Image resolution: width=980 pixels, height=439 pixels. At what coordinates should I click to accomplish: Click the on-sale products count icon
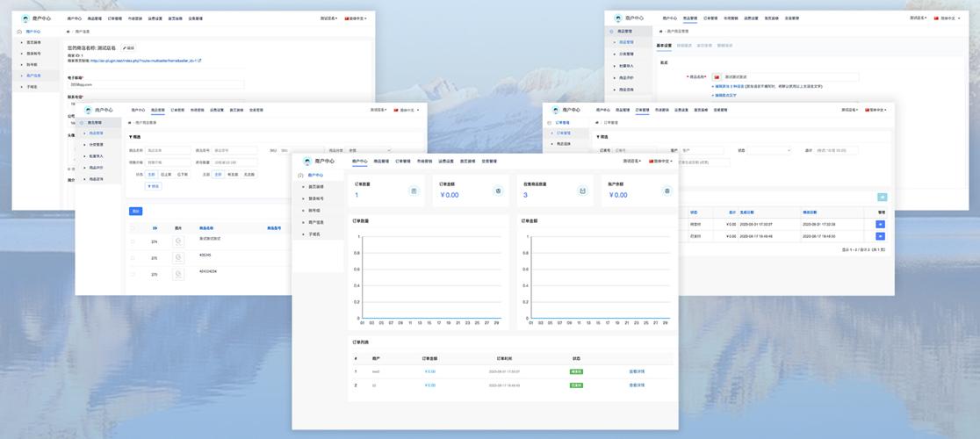582,191
